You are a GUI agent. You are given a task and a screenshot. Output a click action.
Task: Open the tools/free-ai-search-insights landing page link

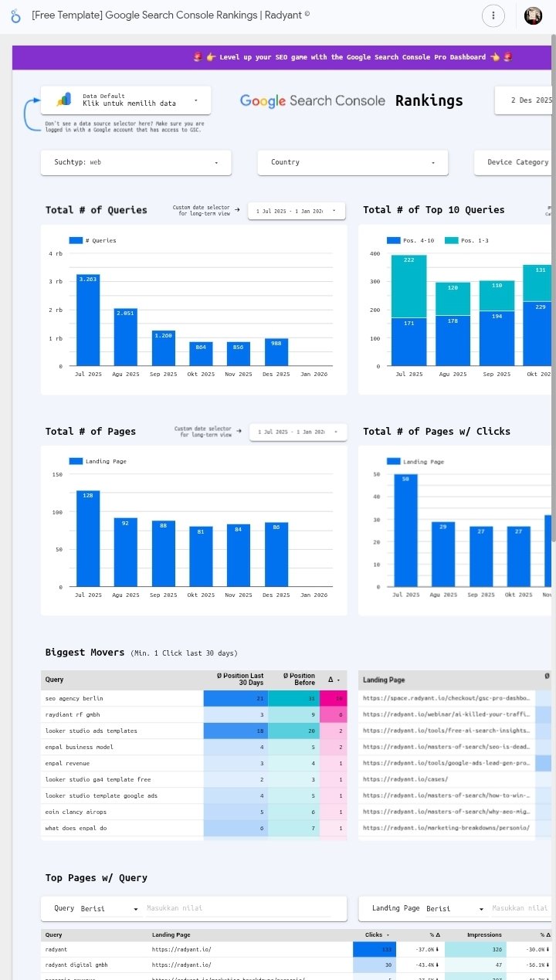pos(446,731)
